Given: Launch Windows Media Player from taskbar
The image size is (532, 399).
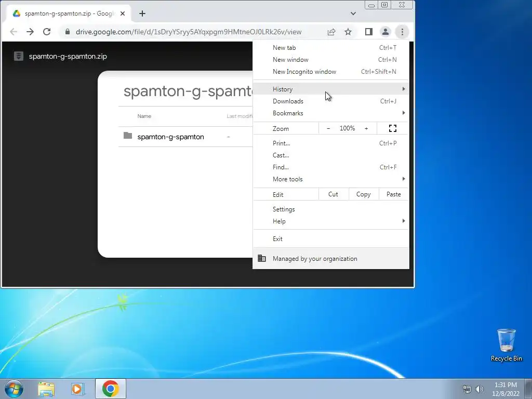Looking at the screenshot, I should (x=78, y=389).
